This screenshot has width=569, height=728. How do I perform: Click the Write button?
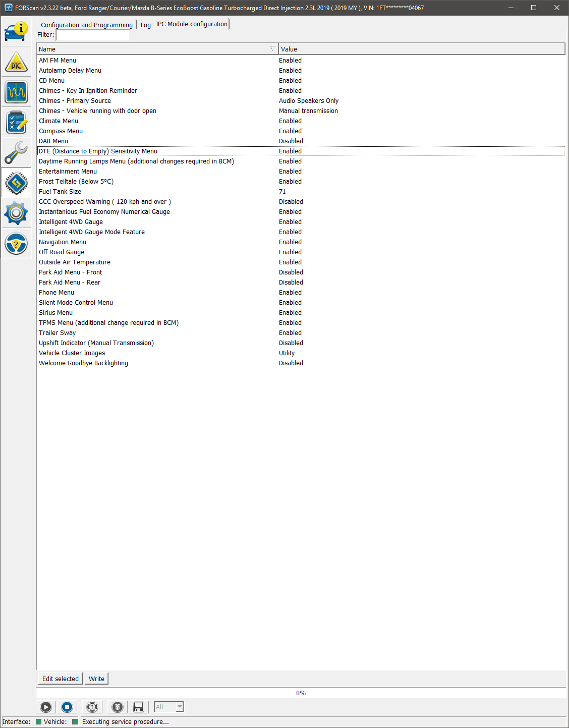click(96, 679)
